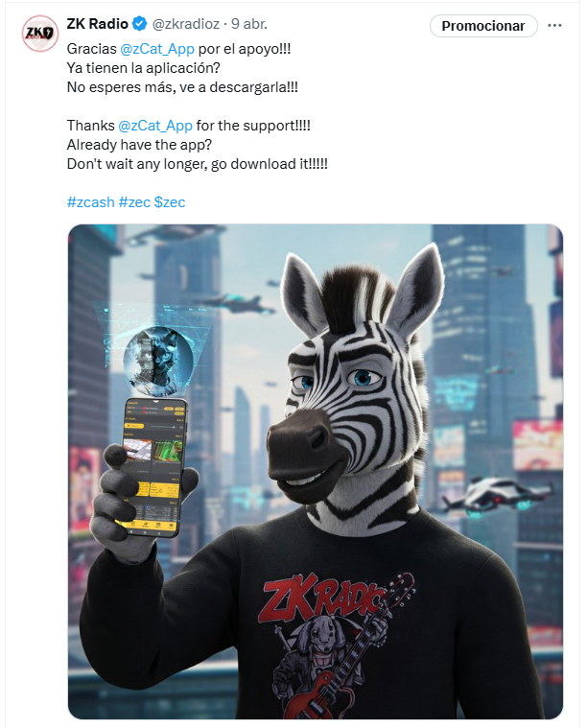587x728 pixels.
Task: Open the three-dot more options menu
Action: (x=554, y=26)
